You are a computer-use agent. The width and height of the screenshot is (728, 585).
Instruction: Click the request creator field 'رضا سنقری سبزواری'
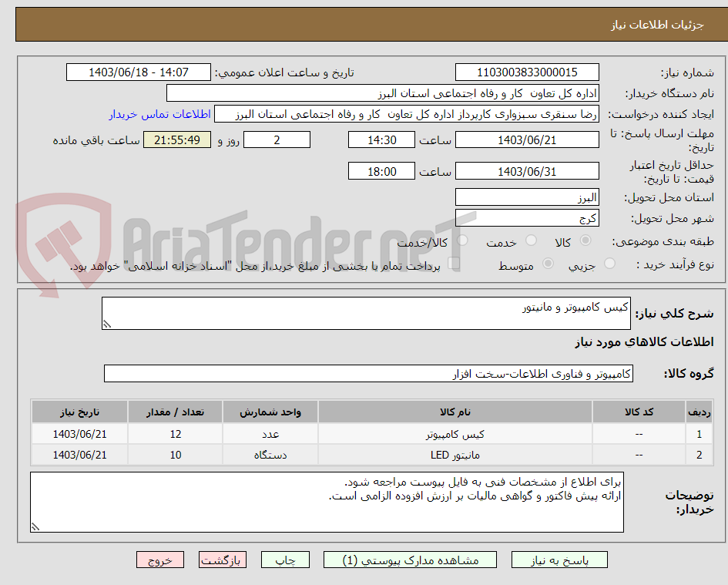coord(407,114)
